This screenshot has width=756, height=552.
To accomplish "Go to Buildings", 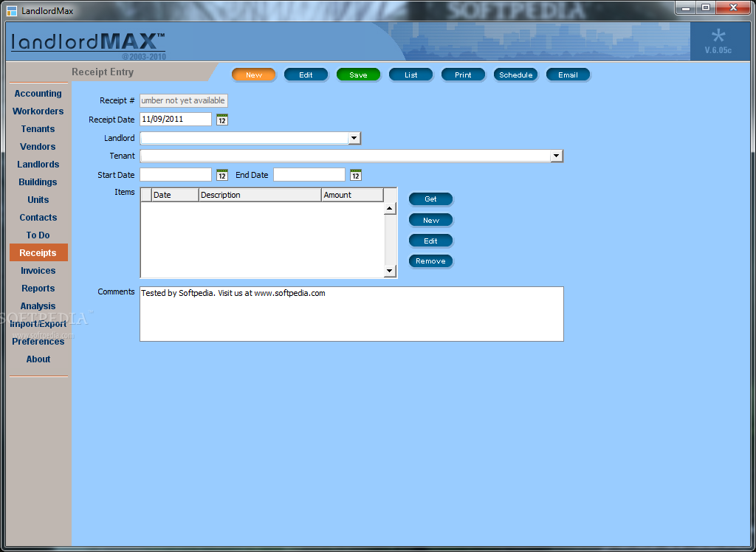I will (x=38, y=182).
